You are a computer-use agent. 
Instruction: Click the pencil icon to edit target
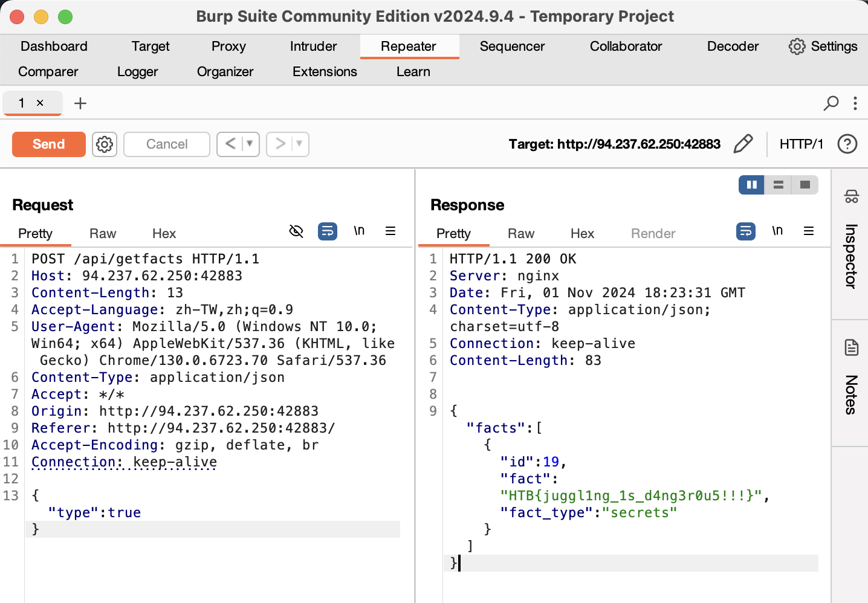(743, 144)
